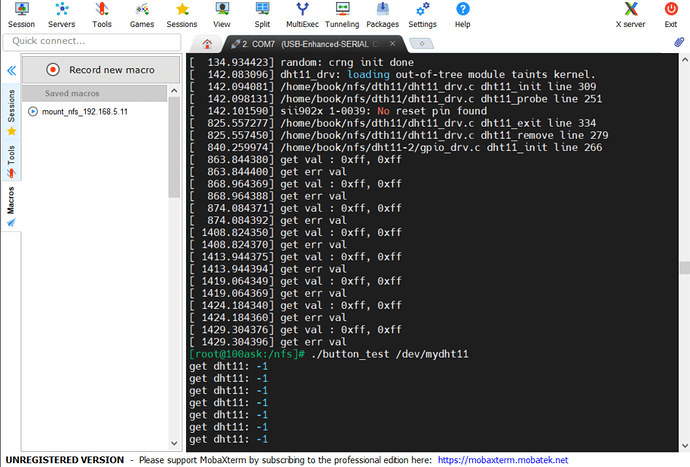Viewport: 690px width, 467px height.
Task: Focus the Quick connect input field
Action: point(92,41)
